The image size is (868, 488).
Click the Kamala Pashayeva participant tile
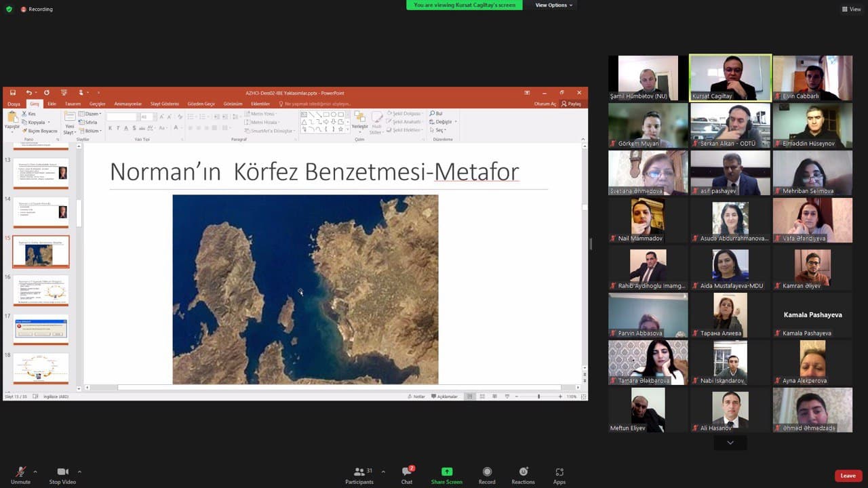point(812,315)
